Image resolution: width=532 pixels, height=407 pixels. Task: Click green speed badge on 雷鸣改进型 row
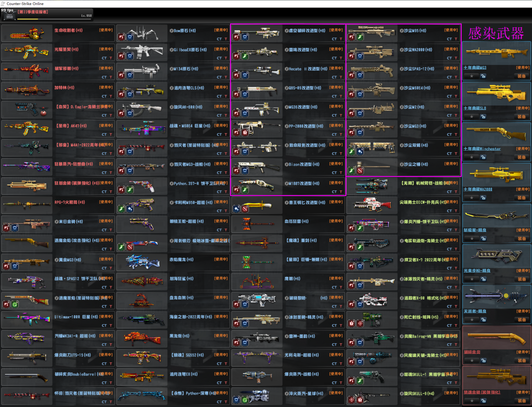coord(245,56)
